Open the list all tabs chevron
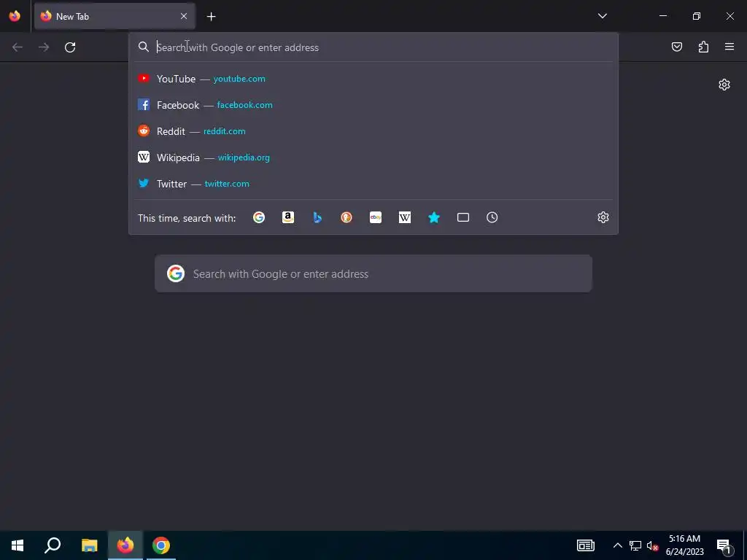Viewport: 747px width, 560px height. (602, 16)
